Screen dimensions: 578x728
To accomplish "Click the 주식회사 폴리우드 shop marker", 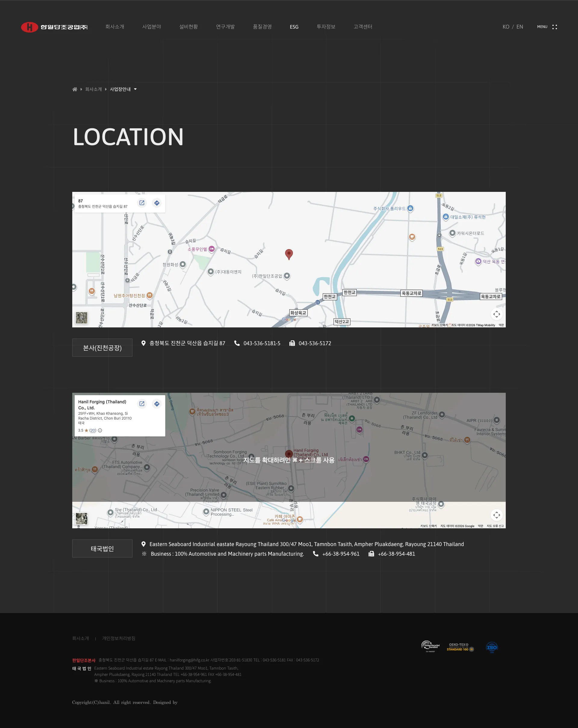I will pyautogui.click(x=410, y=208).
